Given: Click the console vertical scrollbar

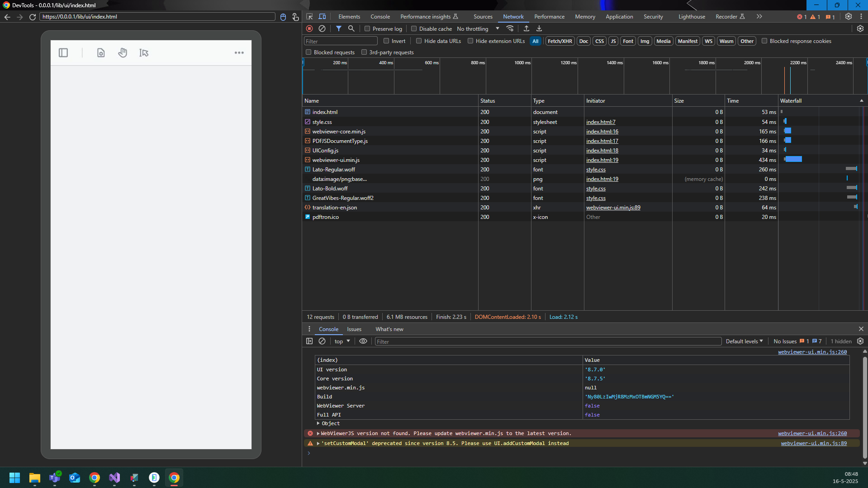Looking at the screenshot, I should point(865,407).
